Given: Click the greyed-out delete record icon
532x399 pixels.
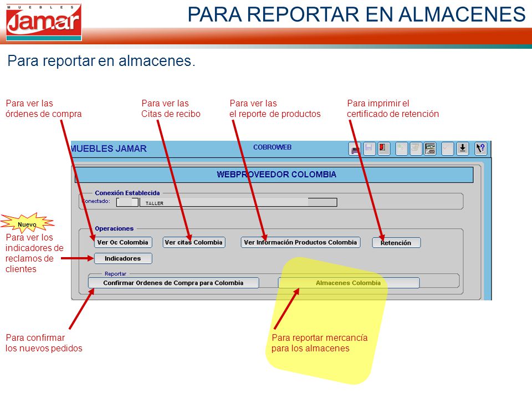Looking at the screenshot, I should [415, 149].
